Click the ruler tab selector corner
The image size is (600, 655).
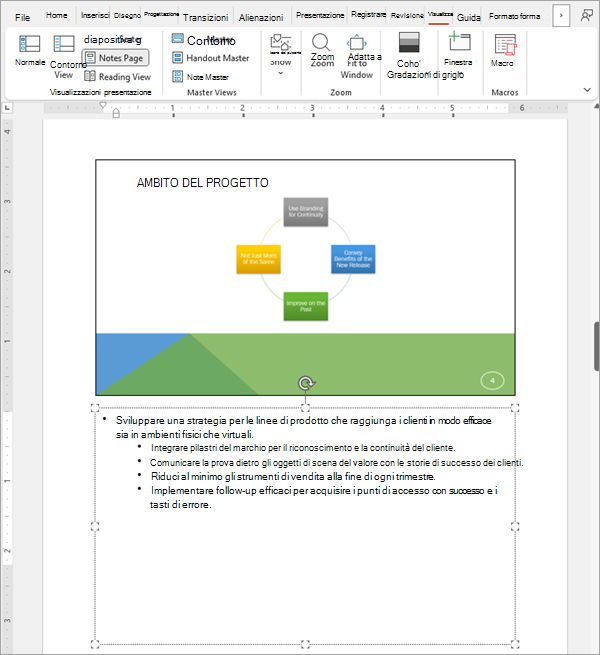pos(7,108)
